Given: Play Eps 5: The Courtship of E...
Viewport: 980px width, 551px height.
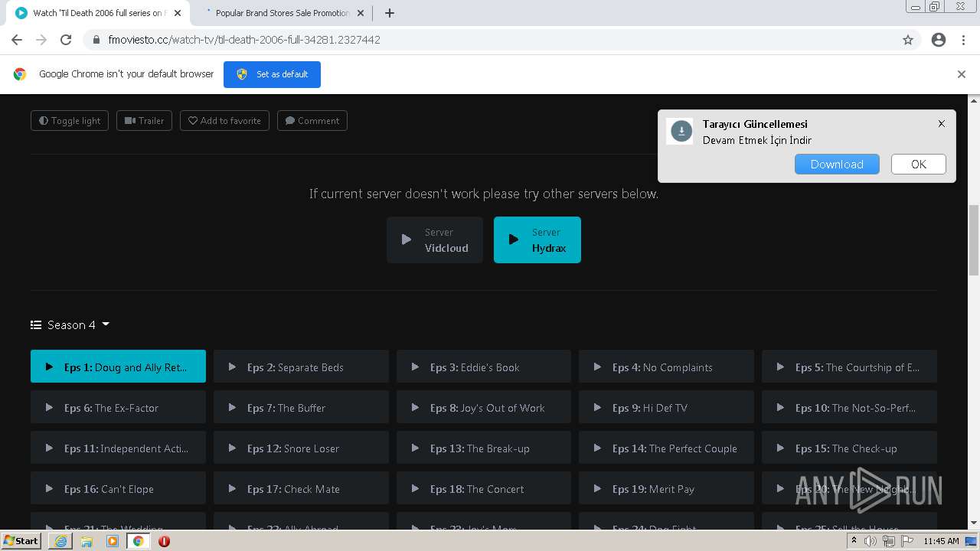Looking at the screenshot, I should pos(849,367).
